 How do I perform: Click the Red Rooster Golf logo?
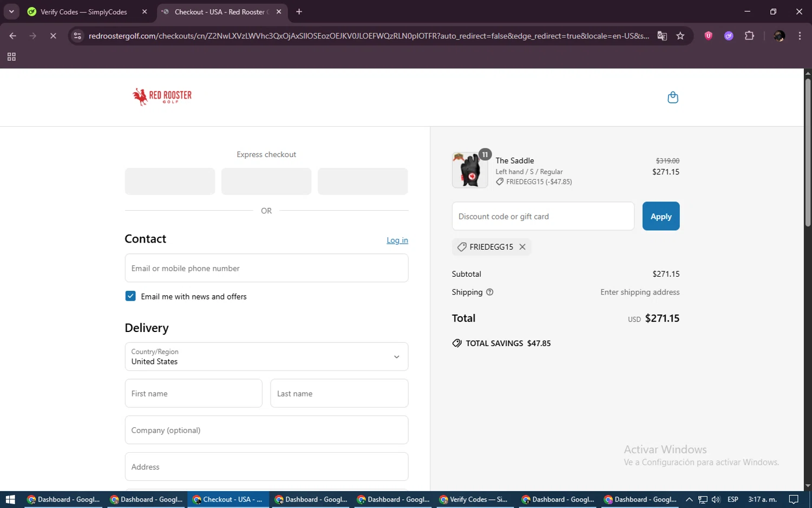tap(162, 96)
